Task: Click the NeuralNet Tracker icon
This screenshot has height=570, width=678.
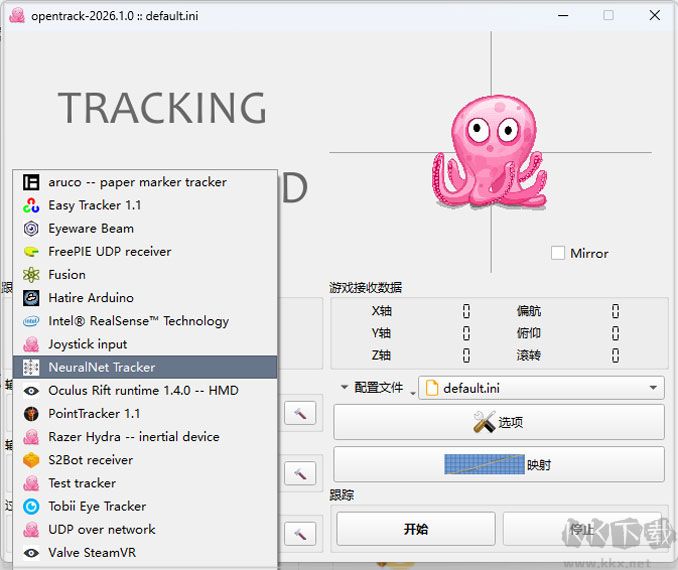Action: coord(31,367)
